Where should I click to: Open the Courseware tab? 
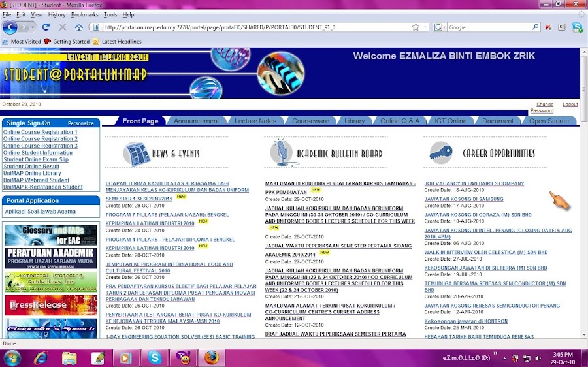pos(310,121)
